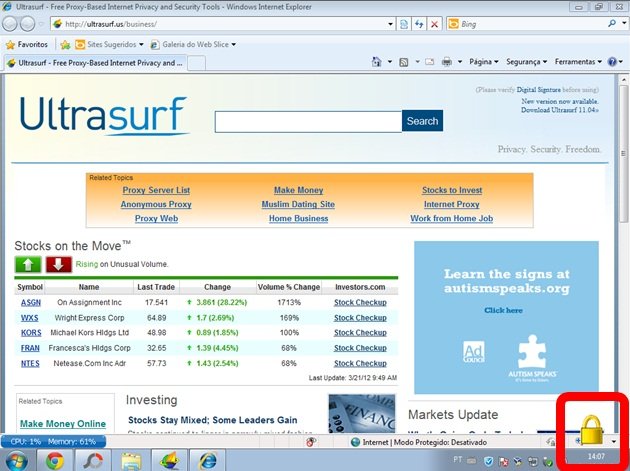Viewport: 630px width, 471px height.
Task: Open the Ferramentas menu
Action: click(578, 62)
